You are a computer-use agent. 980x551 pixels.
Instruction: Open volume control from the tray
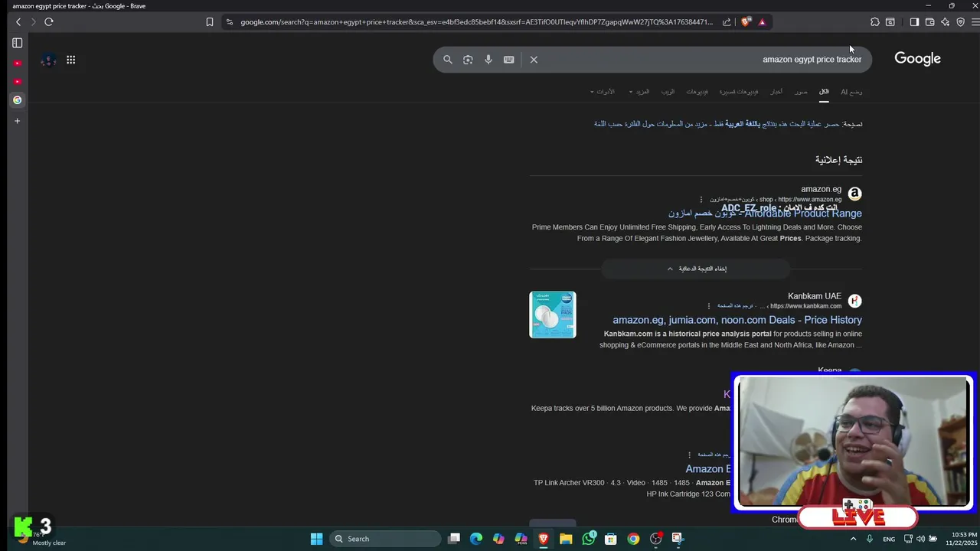pyautogui.click(x=920, y=539)
